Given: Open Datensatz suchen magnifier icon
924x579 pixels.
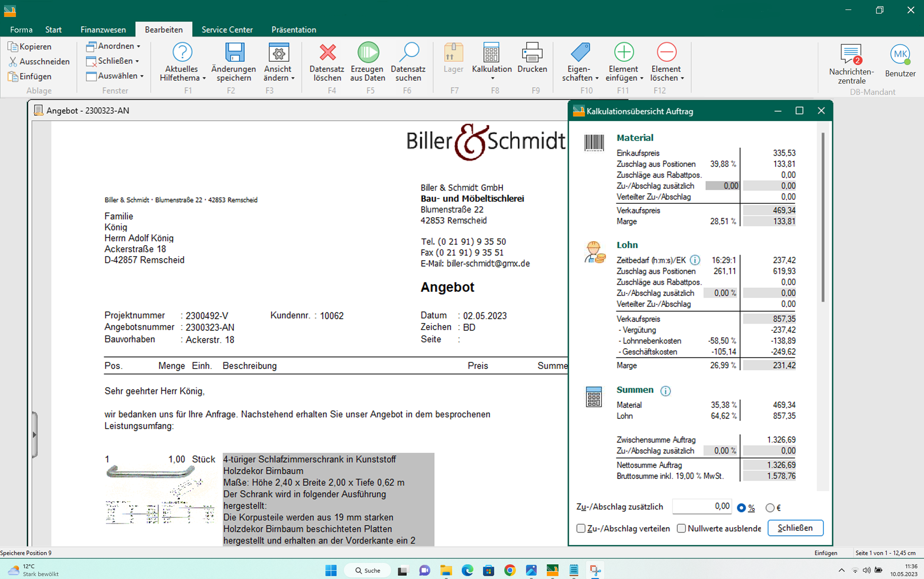Looking at the screenshot, I should point(409,52).
